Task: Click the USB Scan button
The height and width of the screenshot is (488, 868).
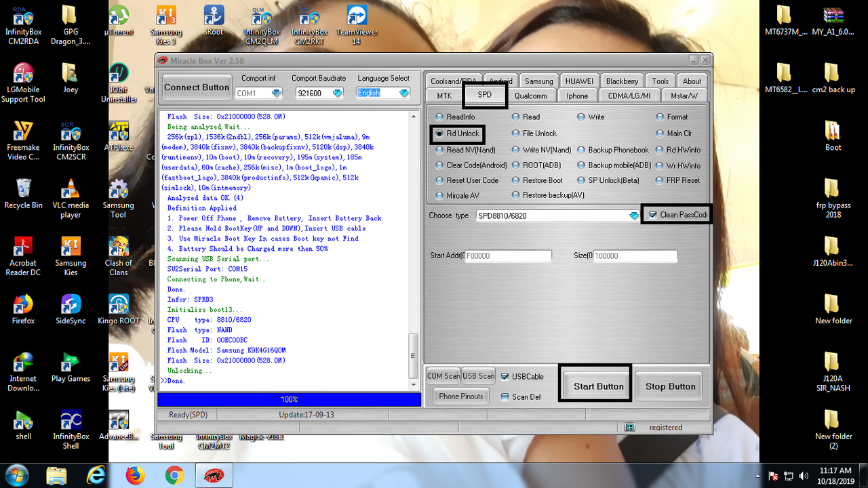Action: tap(479, 376)
